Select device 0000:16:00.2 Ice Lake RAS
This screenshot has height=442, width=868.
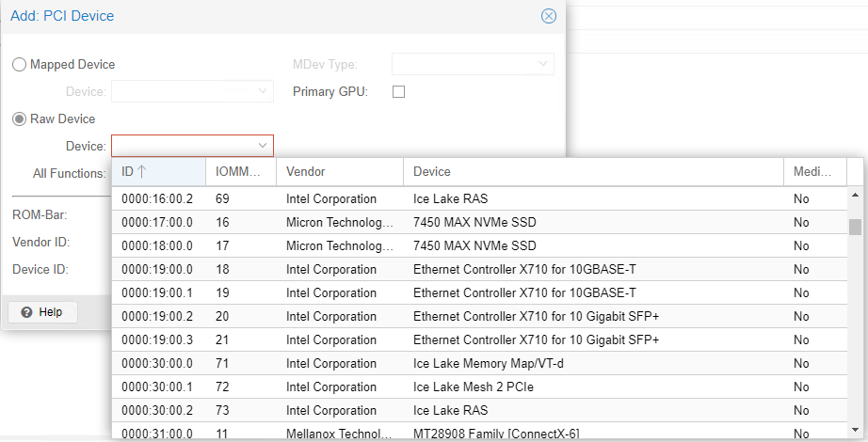[x=479, y=198]
